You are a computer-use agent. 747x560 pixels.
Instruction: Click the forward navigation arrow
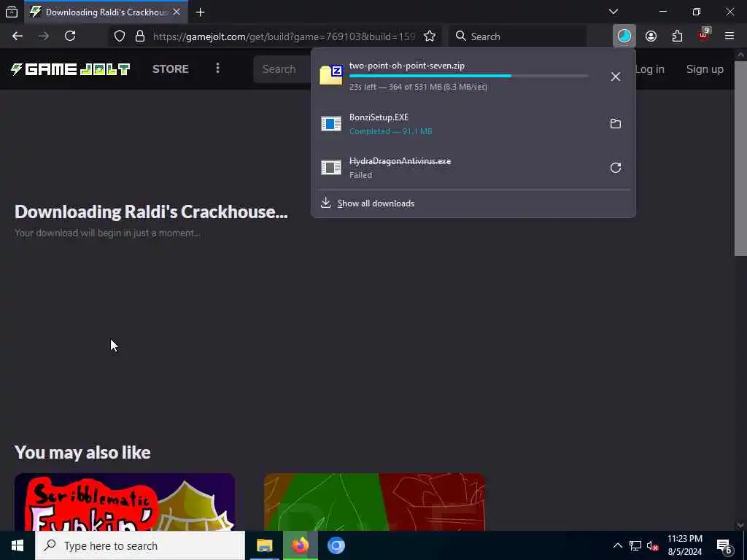(x=44, y=36)
